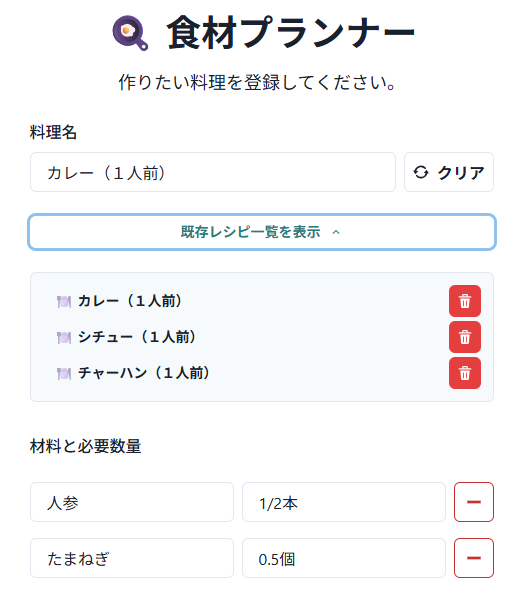Delete the シチュー（1人前） recipe with trash icon
The width and height of the screenshot is (514, 594).
[x=464, y=337]
